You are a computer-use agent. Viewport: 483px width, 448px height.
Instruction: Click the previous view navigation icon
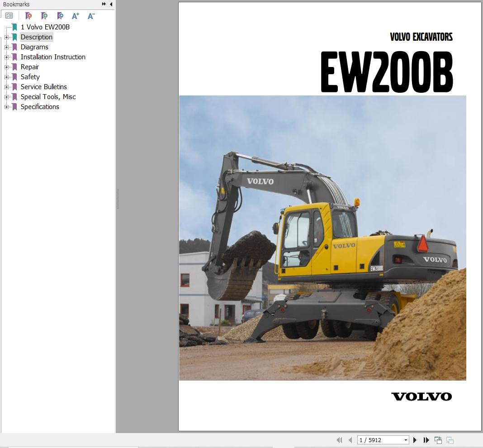438,440
